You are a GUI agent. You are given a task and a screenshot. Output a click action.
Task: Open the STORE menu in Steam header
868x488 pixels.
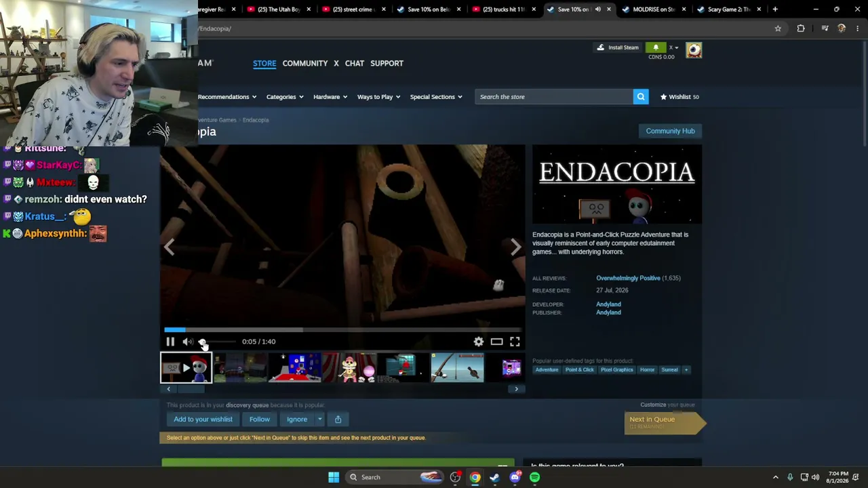coord(264,63)
